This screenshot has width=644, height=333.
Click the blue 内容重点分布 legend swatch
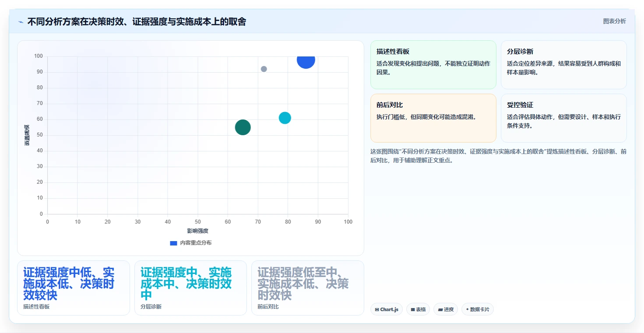click(173, 243)
